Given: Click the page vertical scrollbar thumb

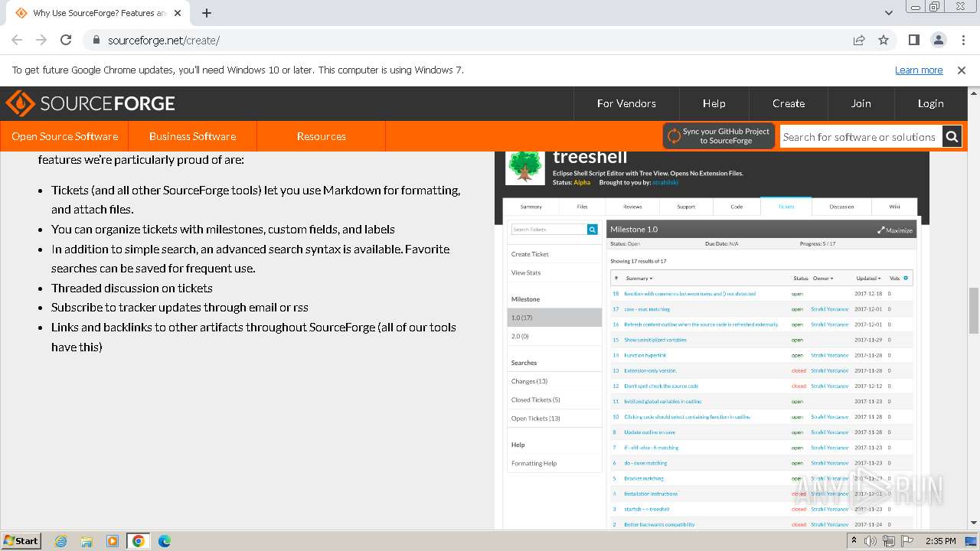Looking at the screenshot, I should [974, 311].
